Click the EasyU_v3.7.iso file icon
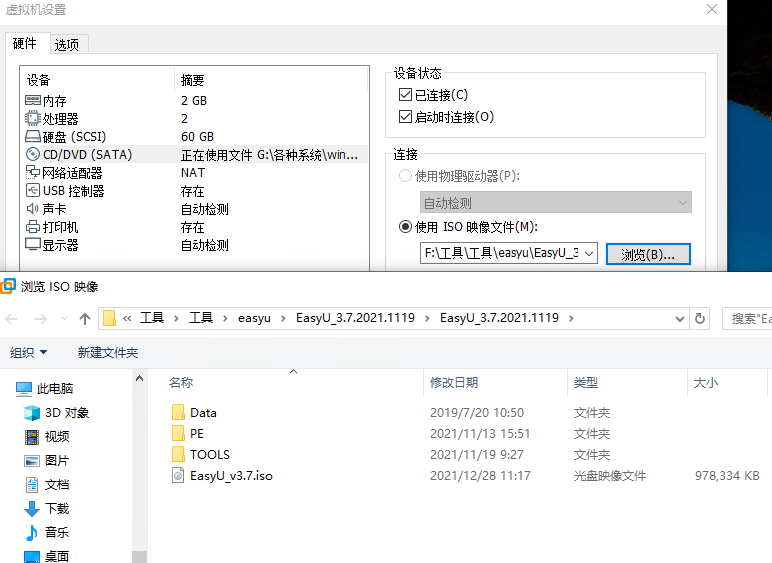772x563 pixels. tap(178, 476)
